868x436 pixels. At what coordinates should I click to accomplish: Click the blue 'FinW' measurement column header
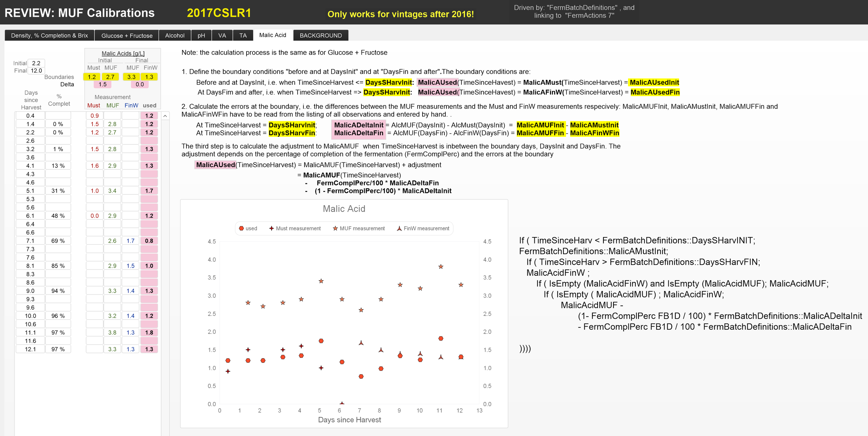click(131, 106)
